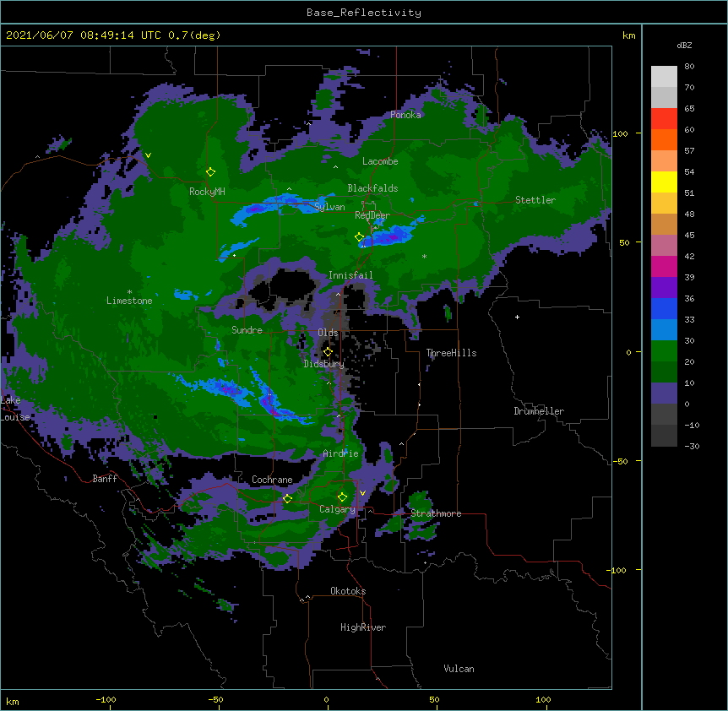The width and height of the screenshot is (728, 711).
Task: Select the RedDeer city label
Action: [x=372, y=215]
